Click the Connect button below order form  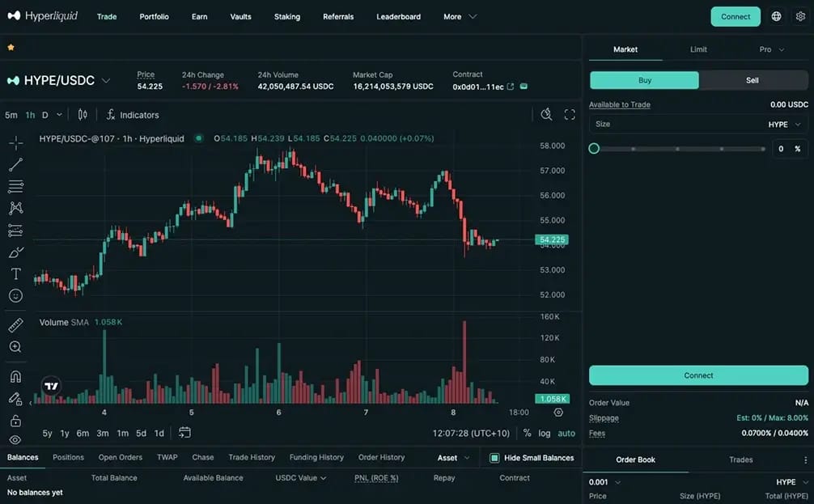coord(698,375)
